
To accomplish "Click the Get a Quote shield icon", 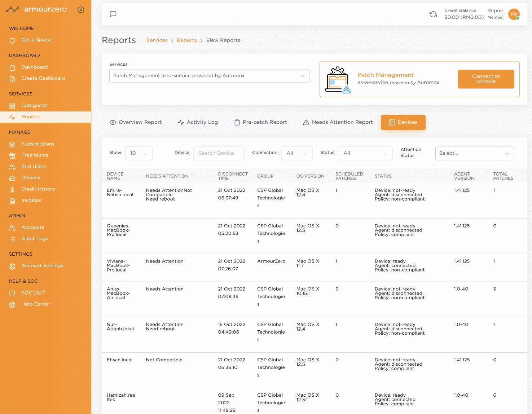I will (x=12, y=40).
